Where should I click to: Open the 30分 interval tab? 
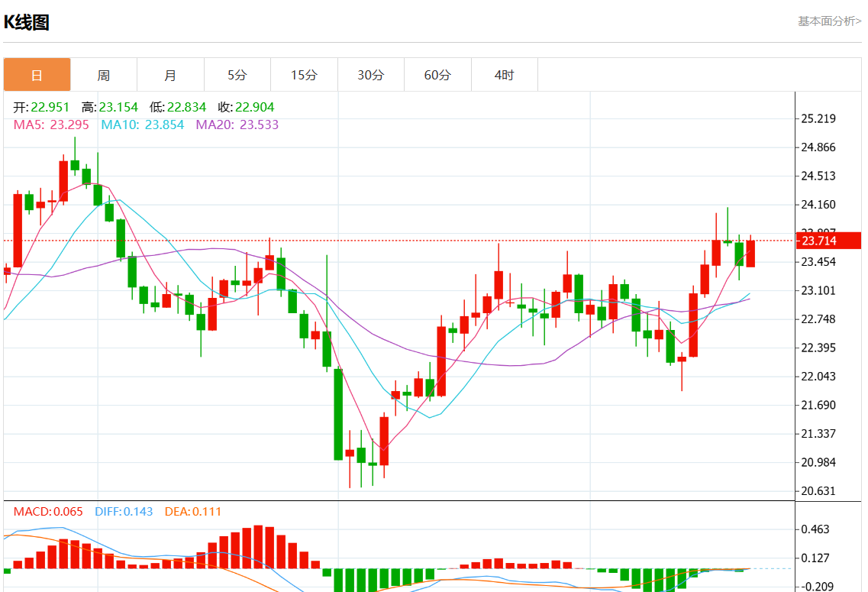click(x=371, y=75)
